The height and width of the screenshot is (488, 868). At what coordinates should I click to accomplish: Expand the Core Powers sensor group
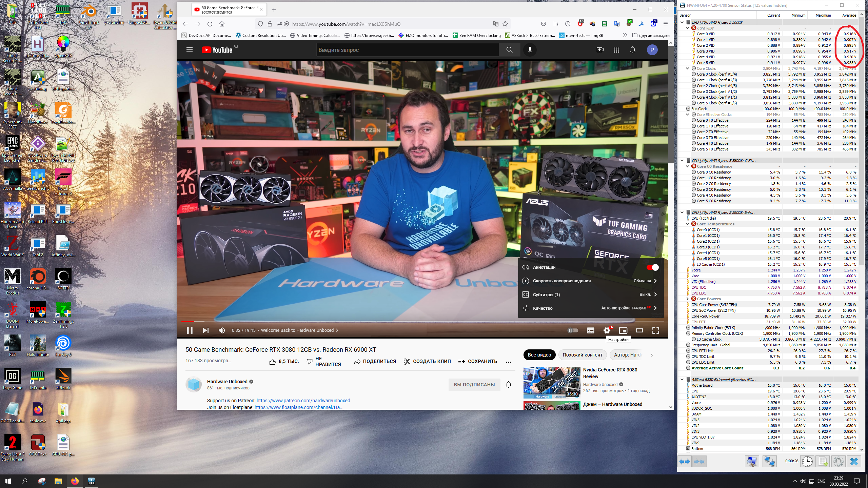tap(688, 299)
